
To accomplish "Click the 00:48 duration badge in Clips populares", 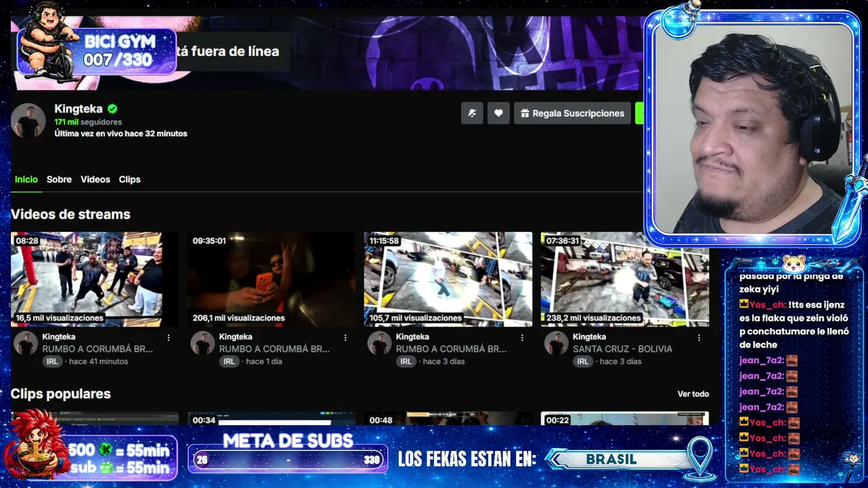I will pos(381,420).
